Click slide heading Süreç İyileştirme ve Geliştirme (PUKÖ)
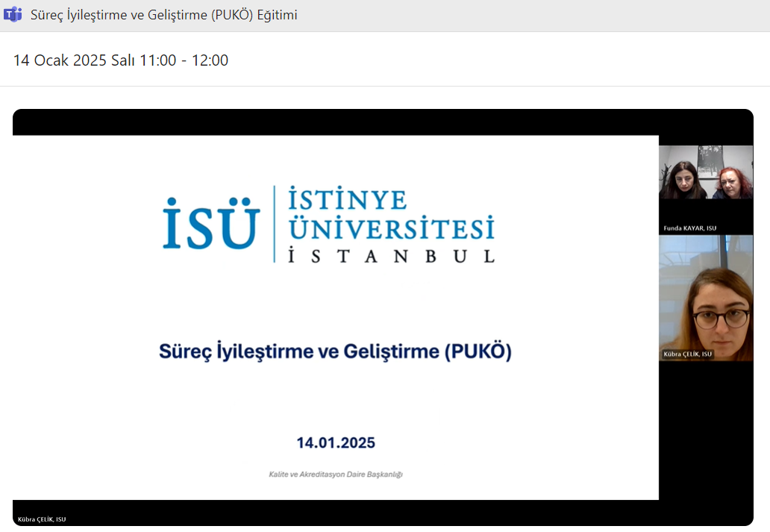Image resolution: width=770 pixels, height=532 pixels. pyautogui.click(x=335, y=352)
